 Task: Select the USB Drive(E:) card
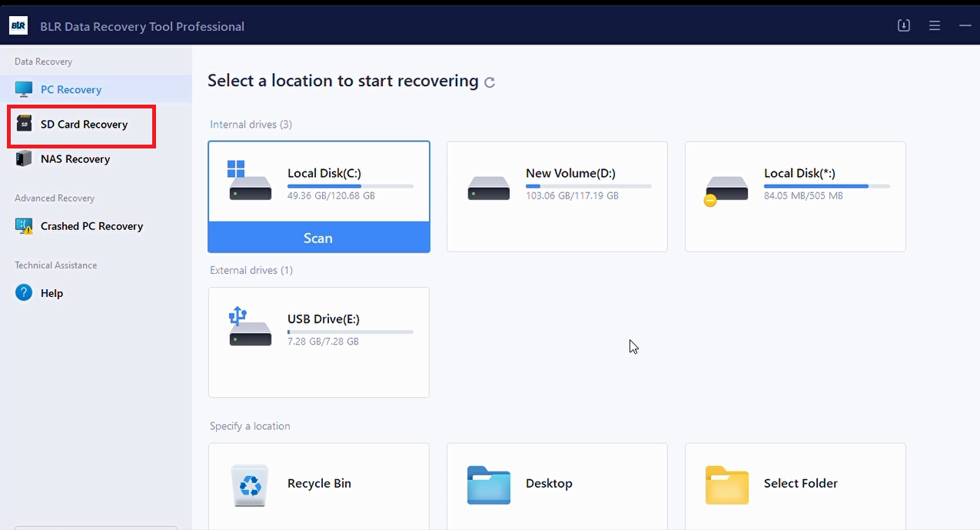tap(319, 342)
